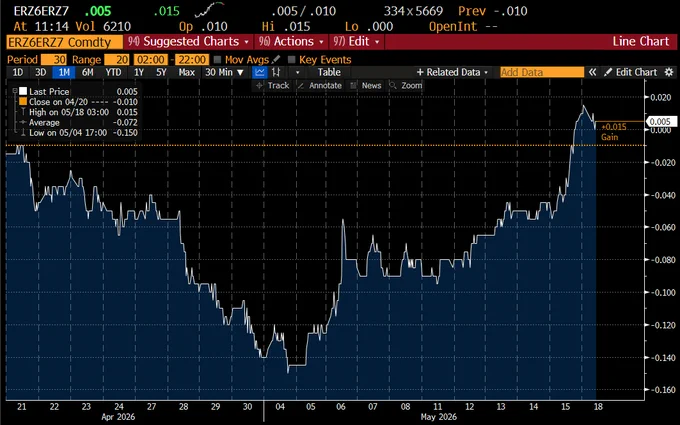Click the Annotate button

[320, 85]
